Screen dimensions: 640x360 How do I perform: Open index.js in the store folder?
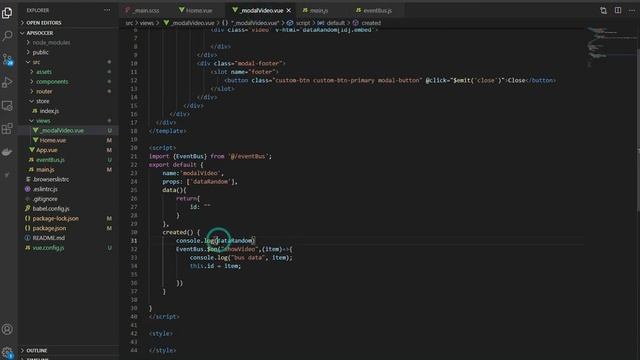(x=49, y=111)
